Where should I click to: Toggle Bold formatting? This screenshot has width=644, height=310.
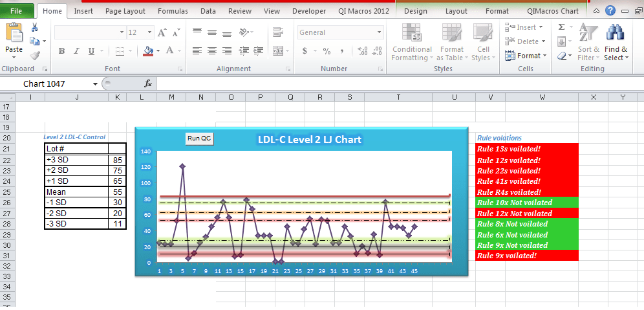pyautogui.click(x=61, y=51)
